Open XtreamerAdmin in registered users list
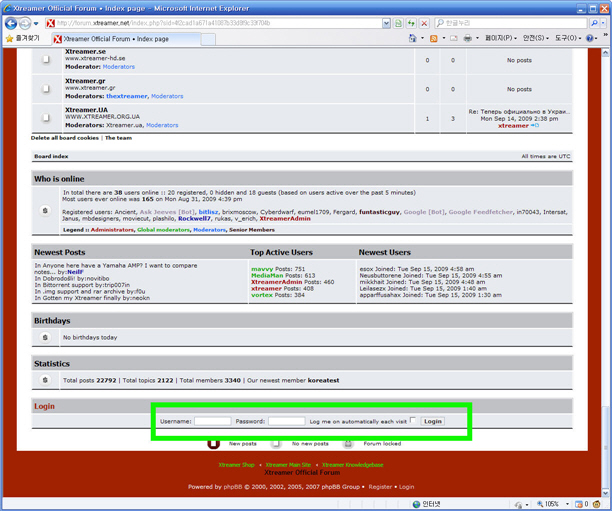Screen dimensions: 612x511 click(x=285, y=219)
